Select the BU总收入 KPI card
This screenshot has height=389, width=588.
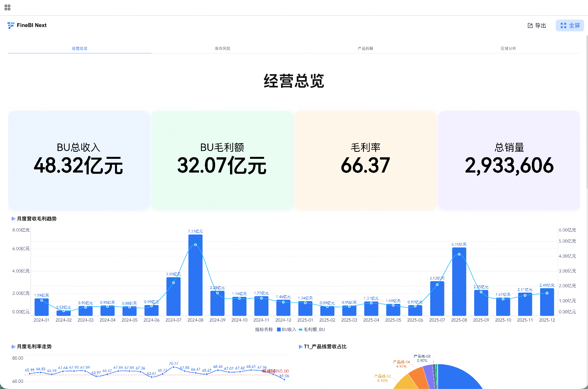79,160
